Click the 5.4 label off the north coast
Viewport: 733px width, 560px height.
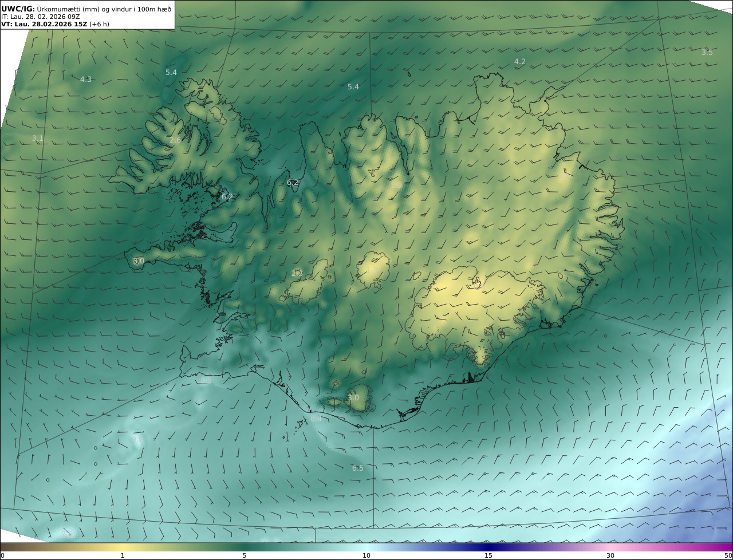coord(353,87)
